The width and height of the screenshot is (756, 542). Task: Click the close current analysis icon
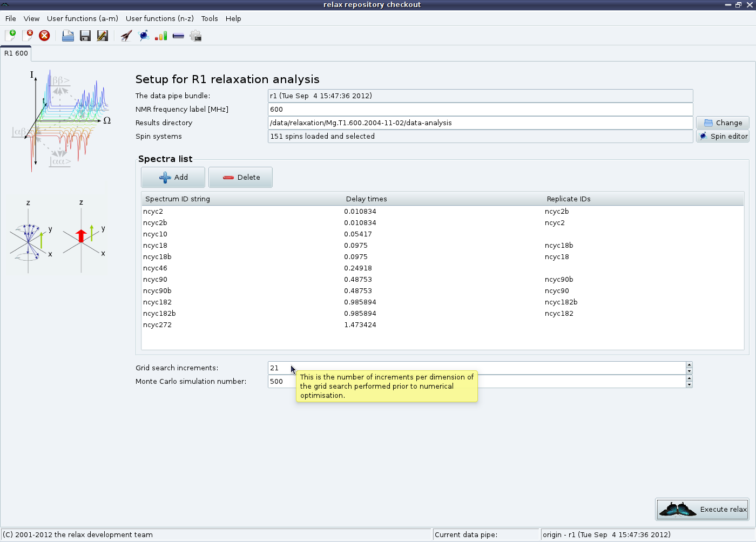(x=28, y=36)
